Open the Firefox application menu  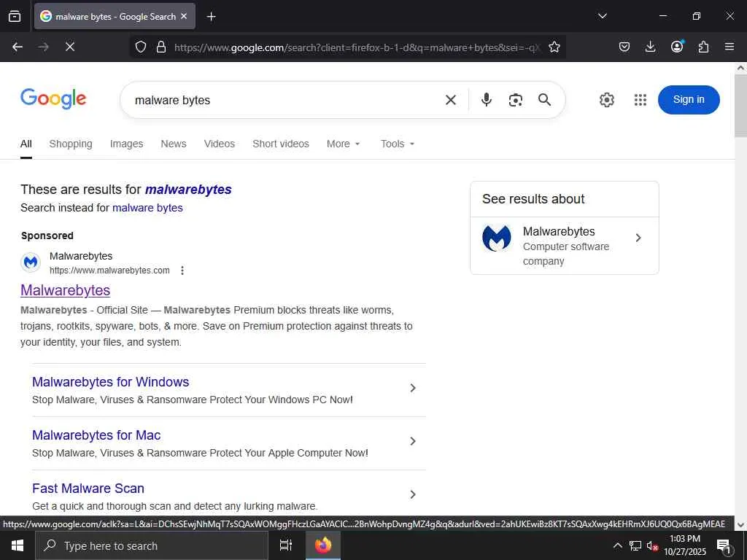(729, 47)
